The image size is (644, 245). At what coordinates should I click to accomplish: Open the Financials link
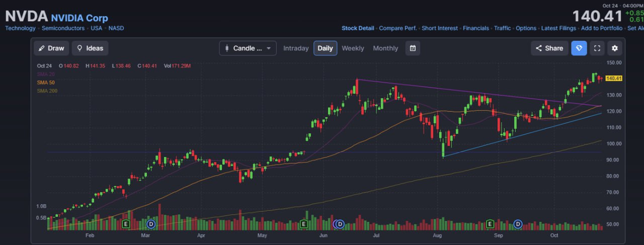click(476, 28)
